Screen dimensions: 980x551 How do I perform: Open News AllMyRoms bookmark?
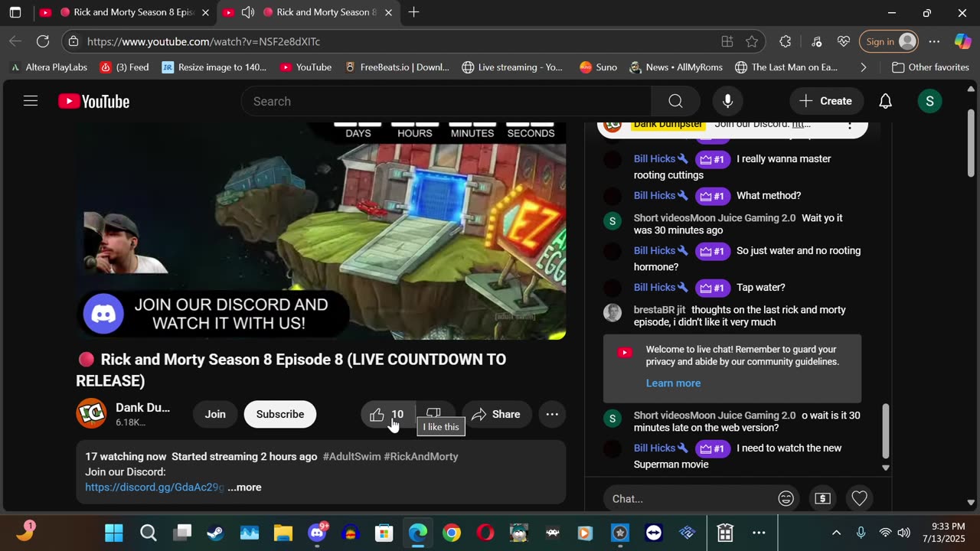tap(675, 67)
